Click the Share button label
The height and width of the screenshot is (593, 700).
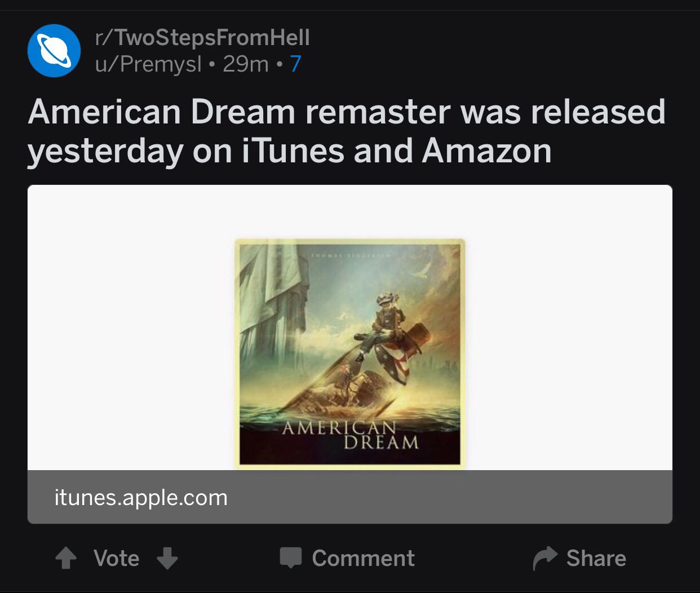(596, 559)
